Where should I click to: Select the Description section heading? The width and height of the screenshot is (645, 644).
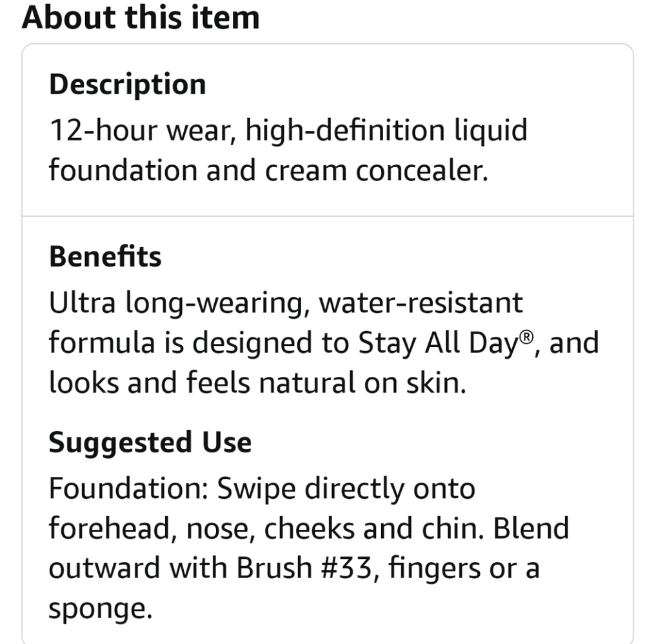(x=127, y=85)
